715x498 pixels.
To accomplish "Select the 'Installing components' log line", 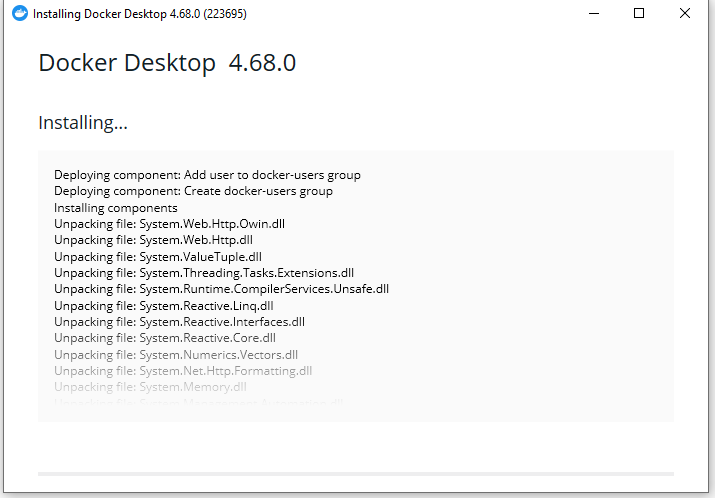I will (x=116, y=208).
